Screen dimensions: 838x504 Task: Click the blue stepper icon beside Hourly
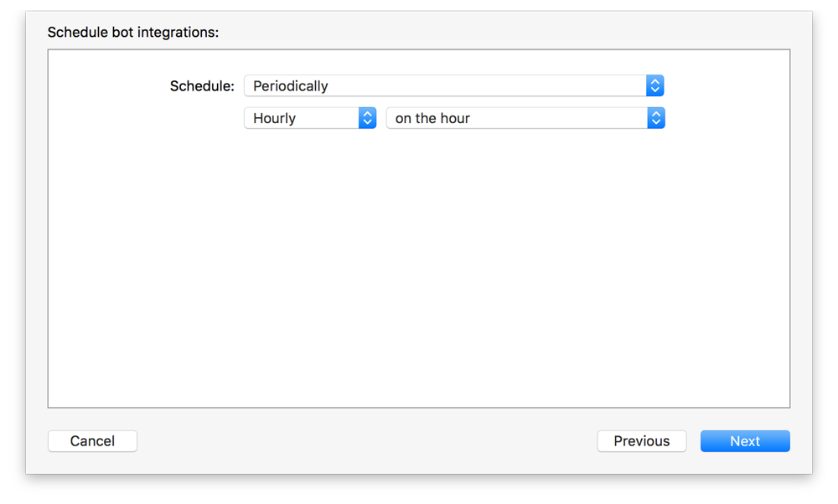click(x=367, y=117)
